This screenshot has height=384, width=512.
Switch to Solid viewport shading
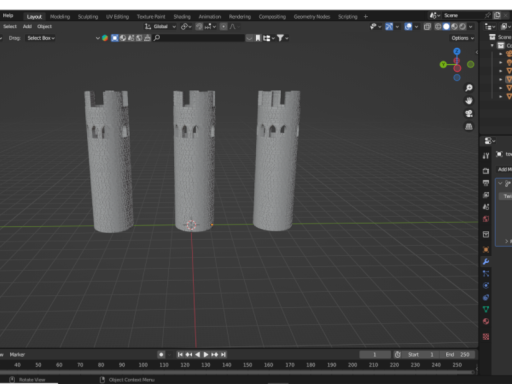tap(446, 27)
